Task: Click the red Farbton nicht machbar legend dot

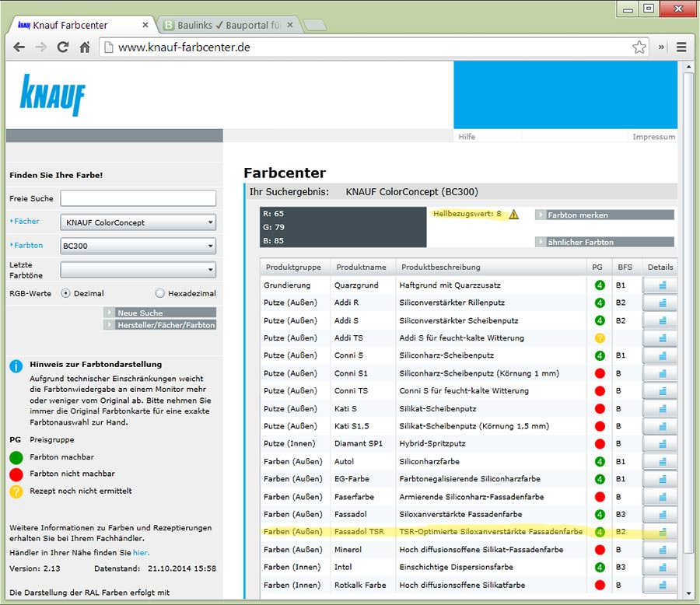Action: pos(16,474)
